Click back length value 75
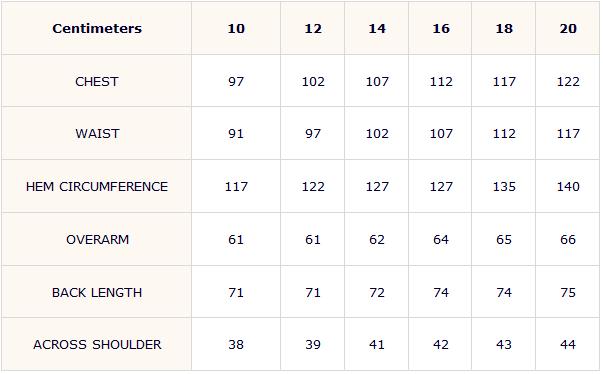Viewport: 603px width, 374px height. tap(568, 293)
